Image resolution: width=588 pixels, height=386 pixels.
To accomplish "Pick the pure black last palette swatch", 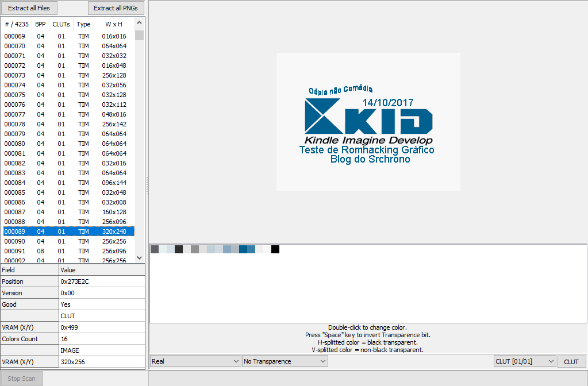I will click(x=275, y=249).
